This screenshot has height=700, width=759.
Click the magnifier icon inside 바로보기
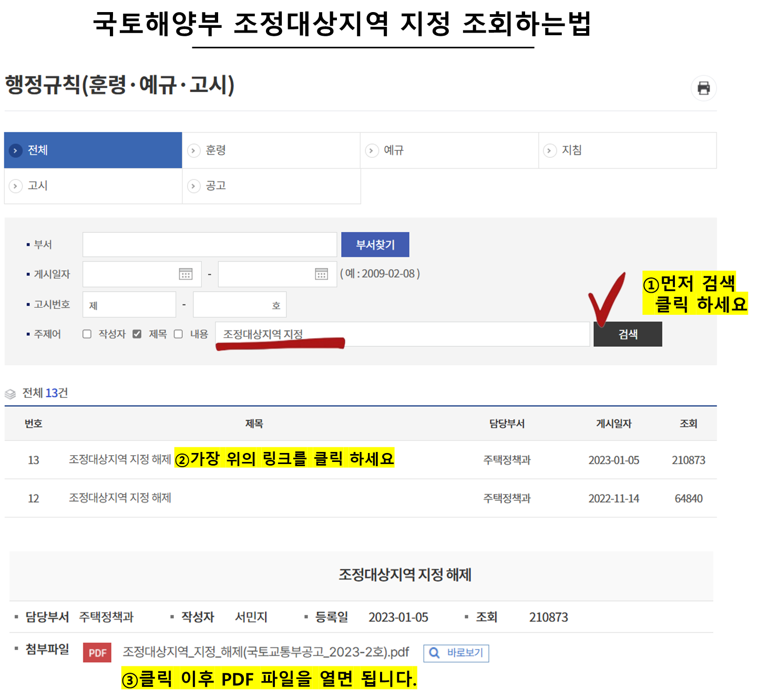coord(434,653)
